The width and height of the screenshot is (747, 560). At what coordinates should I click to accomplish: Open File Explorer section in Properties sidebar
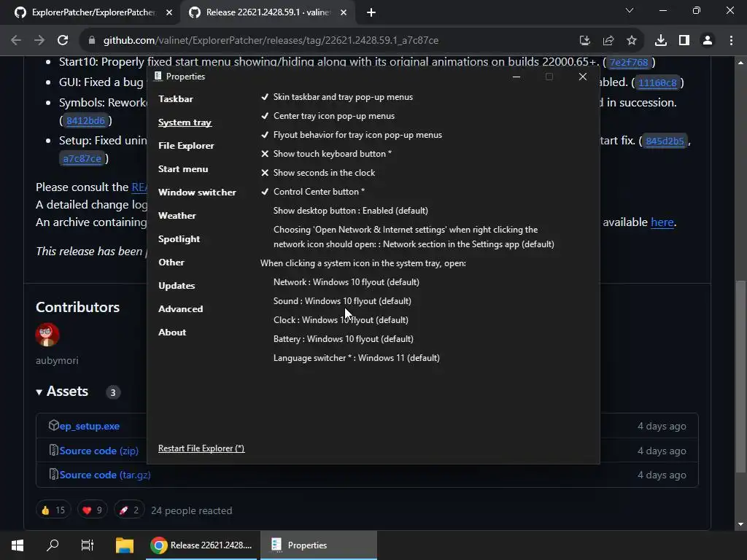coord(186,146)
